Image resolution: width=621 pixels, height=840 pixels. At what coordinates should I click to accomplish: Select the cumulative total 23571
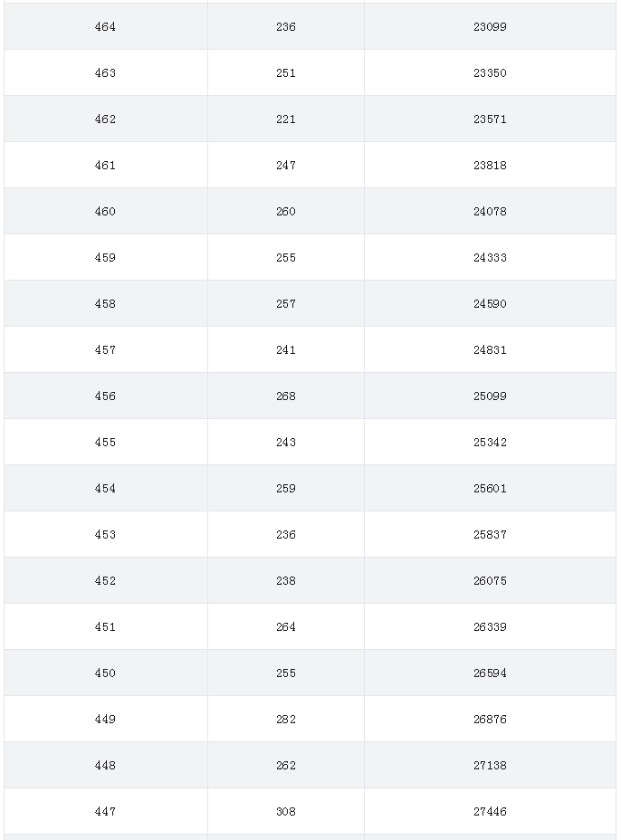pyautogui.click(x=490, y=119)
